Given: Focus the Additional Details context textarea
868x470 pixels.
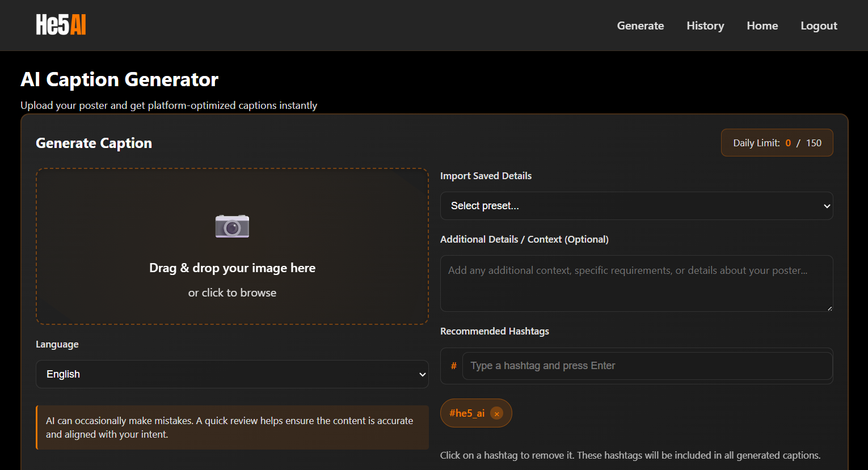Looking at the screenshot, I should coord(636,283).
